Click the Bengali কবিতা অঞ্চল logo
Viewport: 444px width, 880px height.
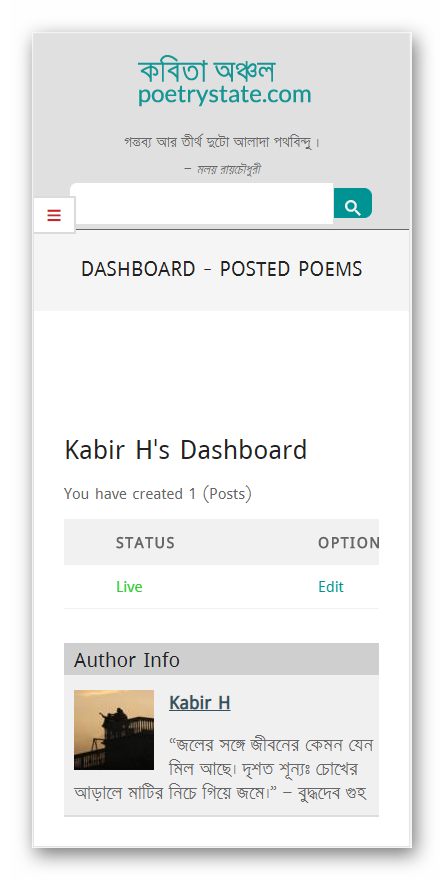(x=207, y=71)
